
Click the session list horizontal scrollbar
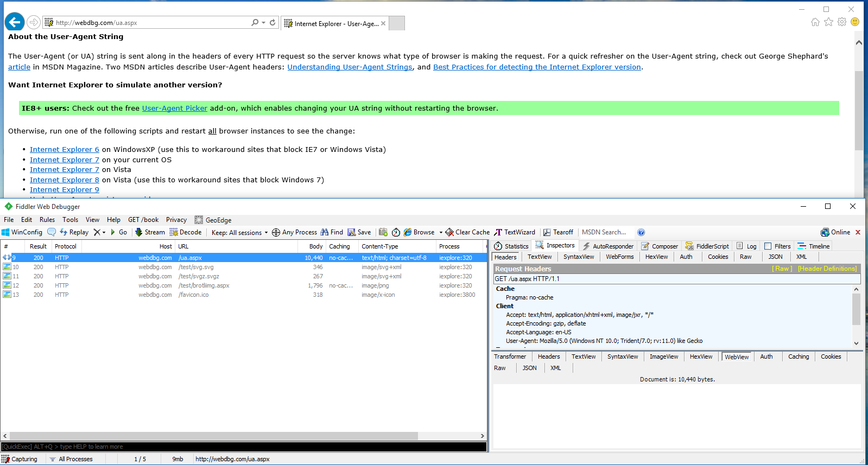click(214, 436)
